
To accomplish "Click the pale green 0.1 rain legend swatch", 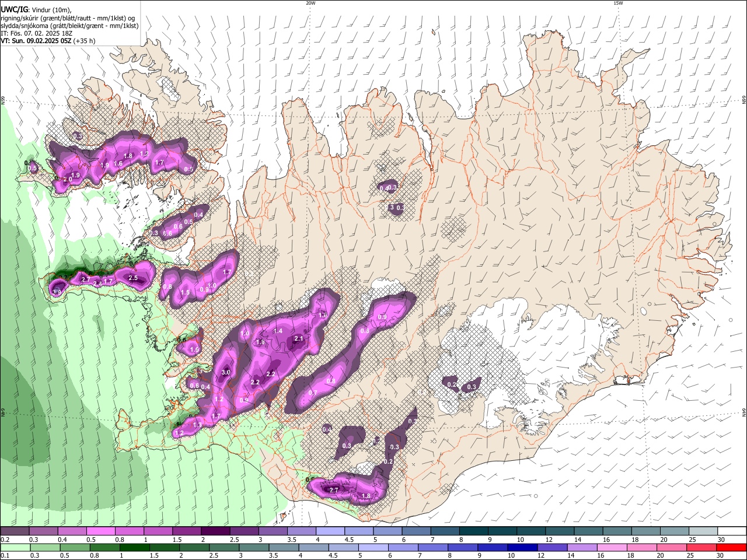I will pyautogui.click(x=15, y=547).
